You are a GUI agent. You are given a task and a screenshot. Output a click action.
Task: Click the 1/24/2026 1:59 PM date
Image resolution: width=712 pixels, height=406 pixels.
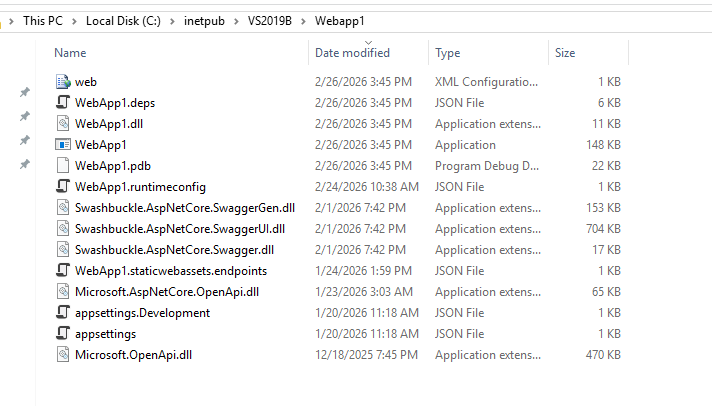click(363, 271)
